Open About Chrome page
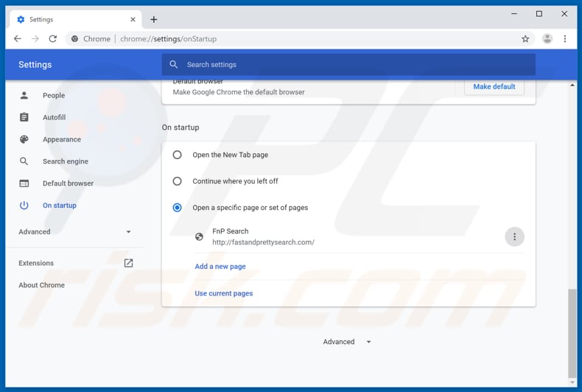Viewport: 582px width, 392px height. pyautogui.click(x=41, y=285)
